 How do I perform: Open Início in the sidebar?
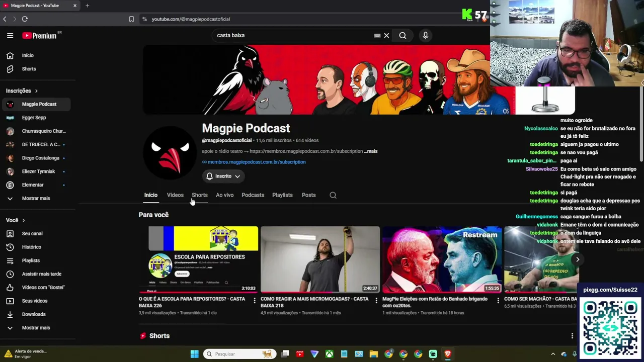(x=35, y=55)
